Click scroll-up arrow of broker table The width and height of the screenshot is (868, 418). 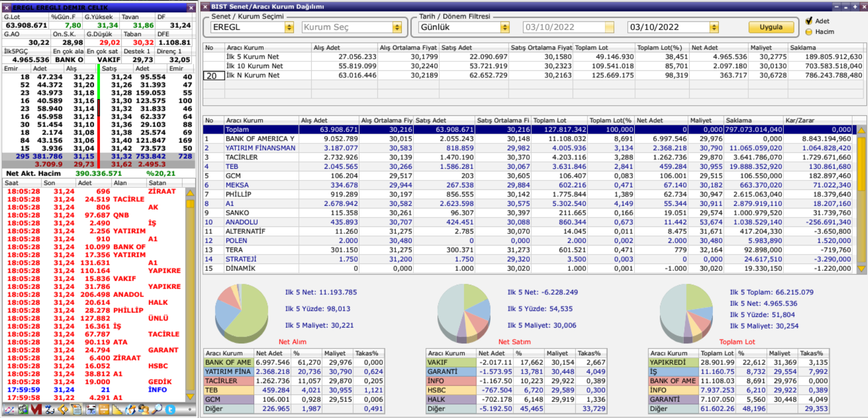tap(861, 130)
